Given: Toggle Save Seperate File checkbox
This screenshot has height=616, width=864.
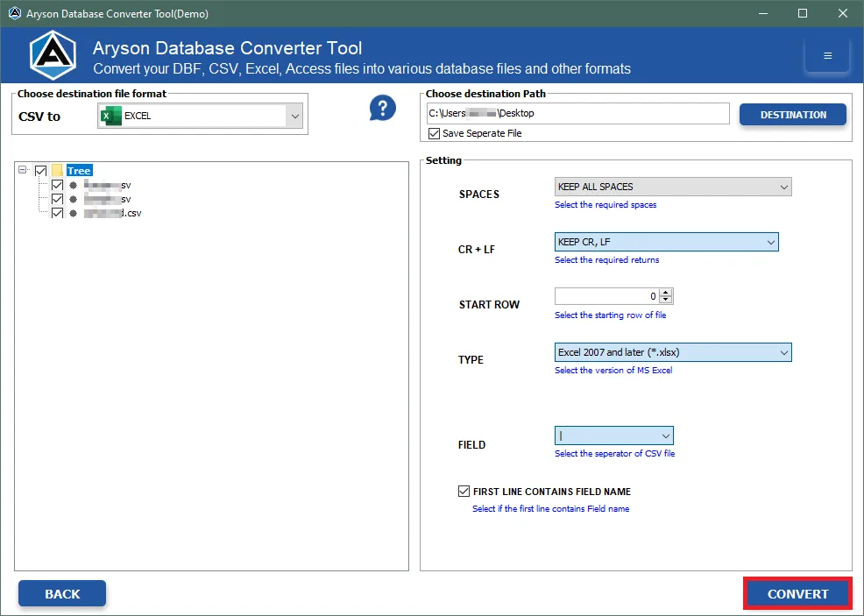Looking at the screenshot, I should click(x=435, y=133).
